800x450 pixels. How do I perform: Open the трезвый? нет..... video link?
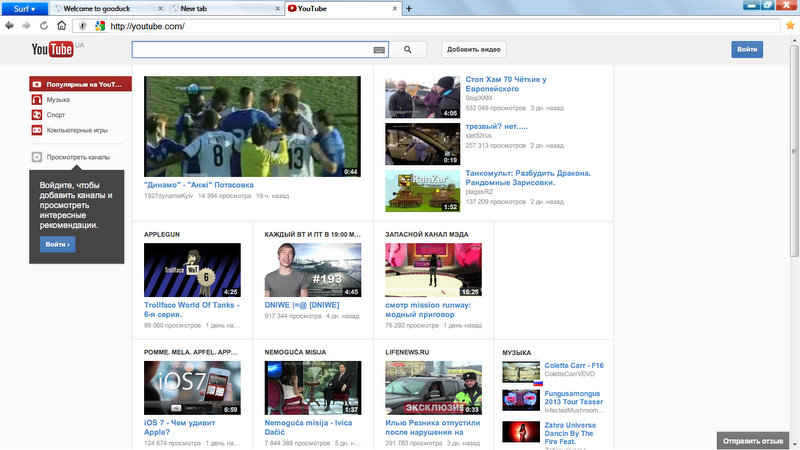pos(496,127)
